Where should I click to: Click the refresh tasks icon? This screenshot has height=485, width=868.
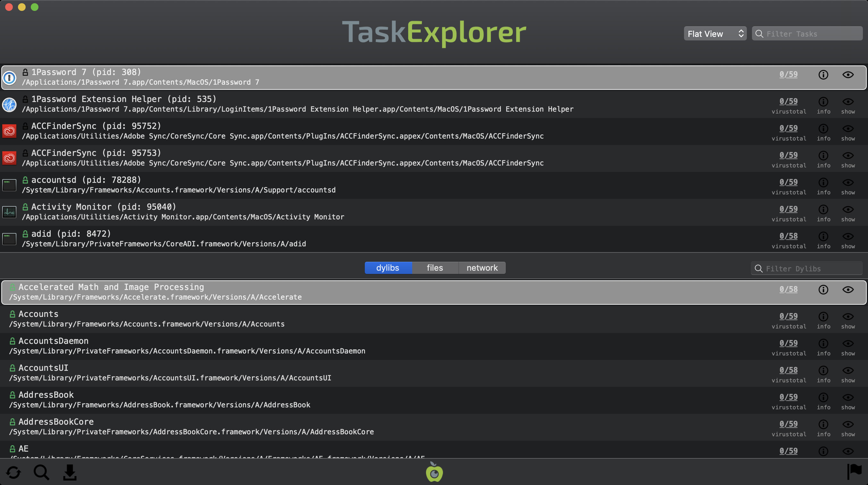point(13,472)
